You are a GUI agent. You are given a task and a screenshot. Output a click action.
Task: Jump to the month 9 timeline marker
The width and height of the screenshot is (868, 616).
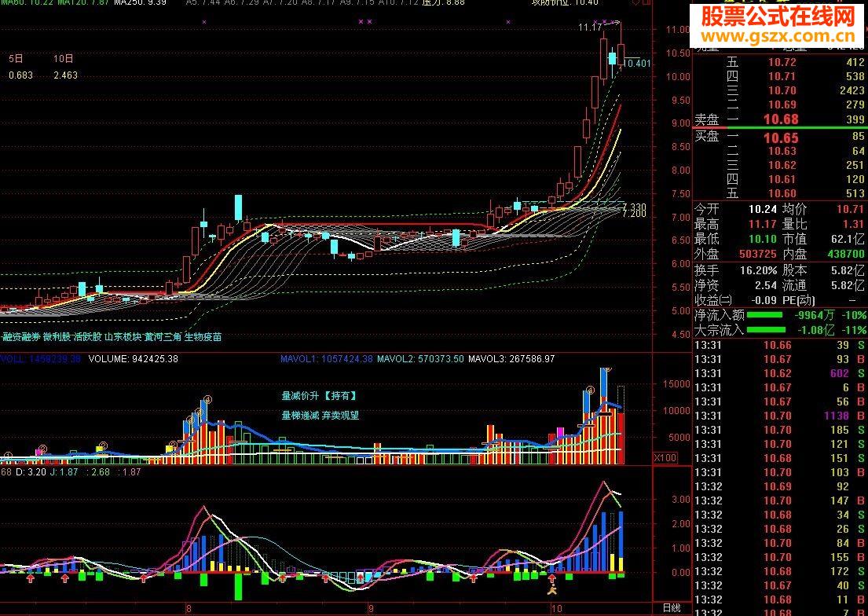coord(371,609)
